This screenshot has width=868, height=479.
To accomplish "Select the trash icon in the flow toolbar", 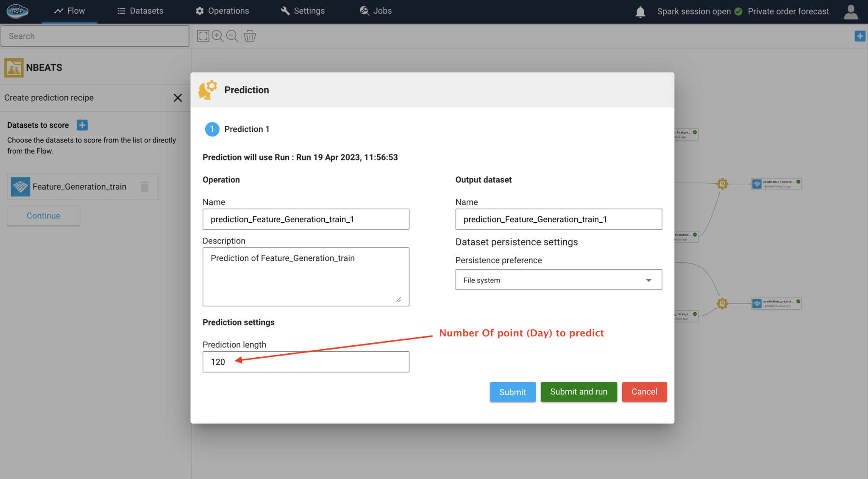I will click(x=250, y=36).
